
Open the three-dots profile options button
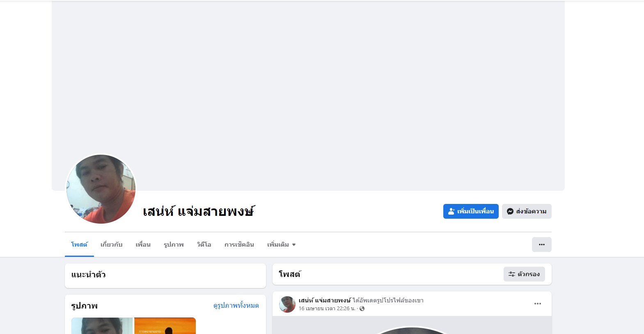point(542,245)
